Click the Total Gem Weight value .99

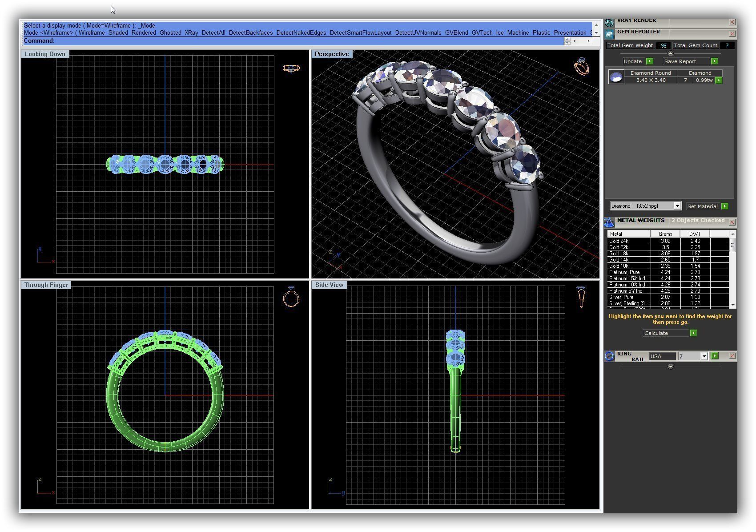click(663, 45)
